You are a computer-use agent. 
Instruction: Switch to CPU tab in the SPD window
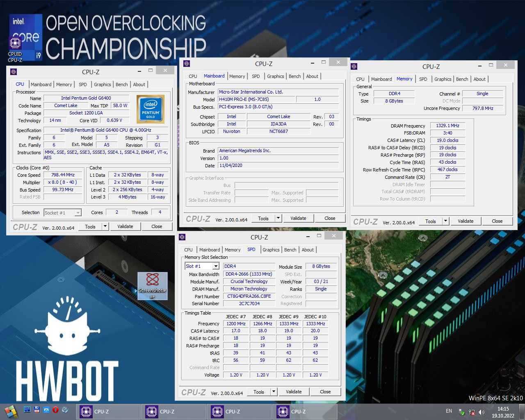pyautogui.click(x=188, y=250)
